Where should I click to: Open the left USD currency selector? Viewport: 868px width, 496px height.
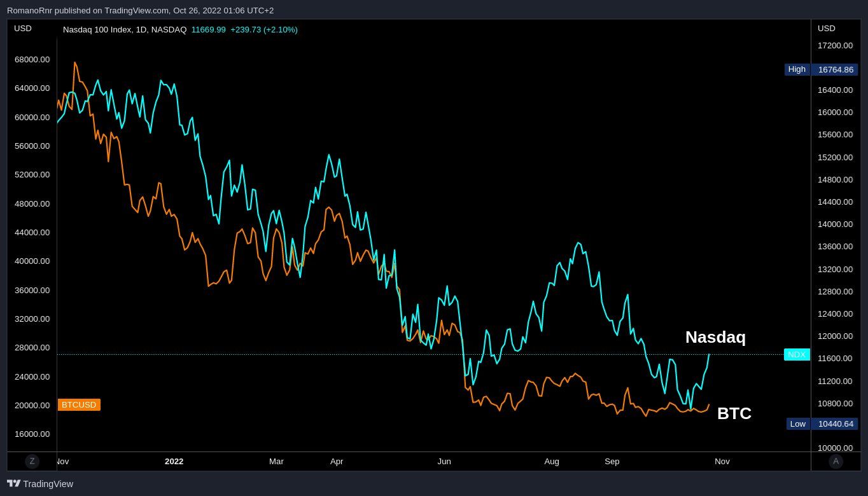pos(23,29)
